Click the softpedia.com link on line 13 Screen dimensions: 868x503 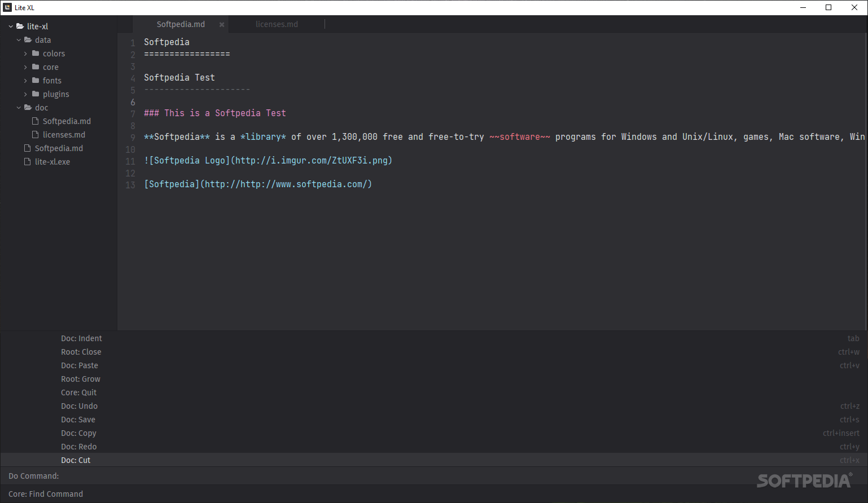coord(286,184)
